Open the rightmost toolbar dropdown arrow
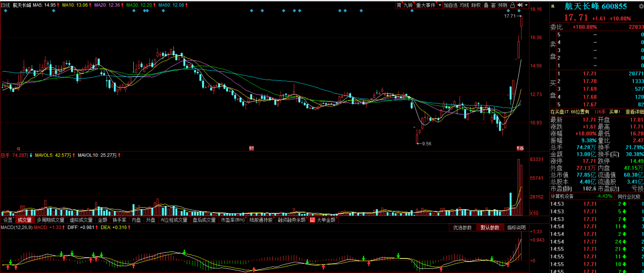The image size is (644, 273). 526,5
